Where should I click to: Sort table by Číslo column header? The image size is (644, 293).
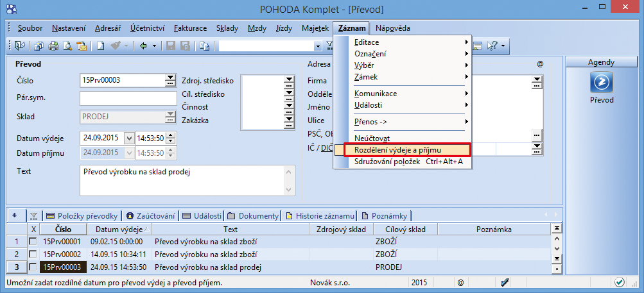point(63,229)
